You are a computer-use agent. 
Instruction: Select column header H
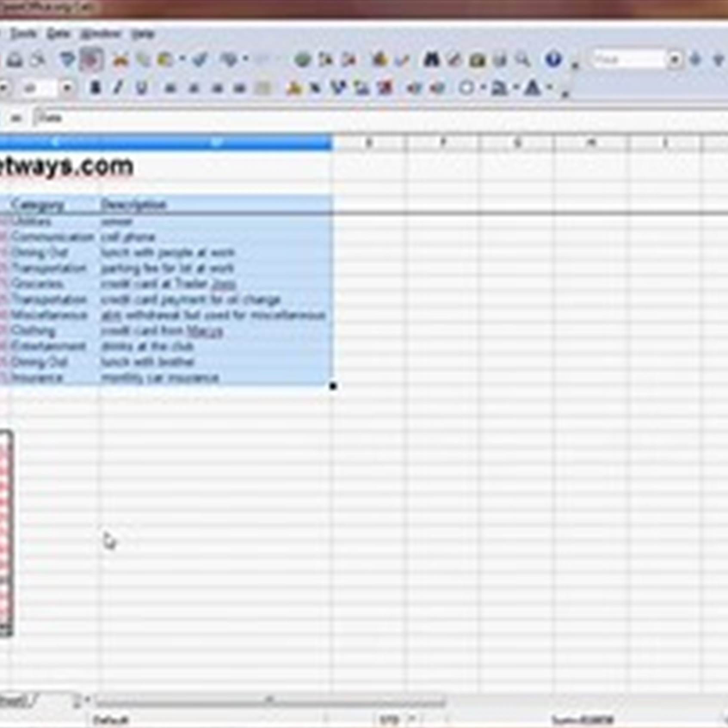[592, 142]
